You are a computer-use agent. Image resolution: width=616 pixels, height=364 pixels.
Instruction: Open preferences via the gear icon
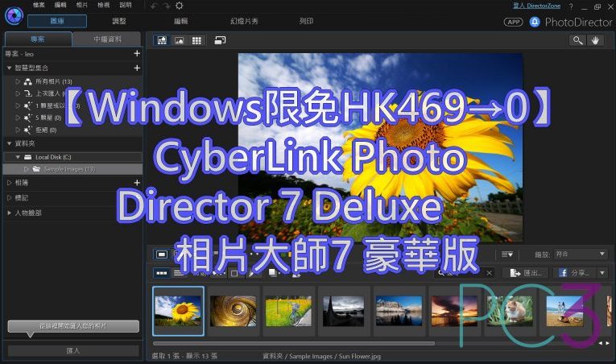tap(179, 6)
